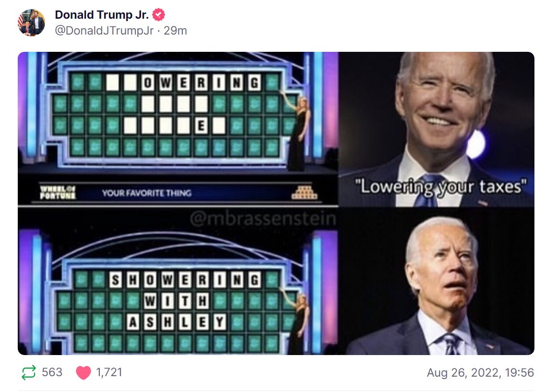545x392 pixels.
Task: Open photo of man looking upward
Action: [437, 282]
